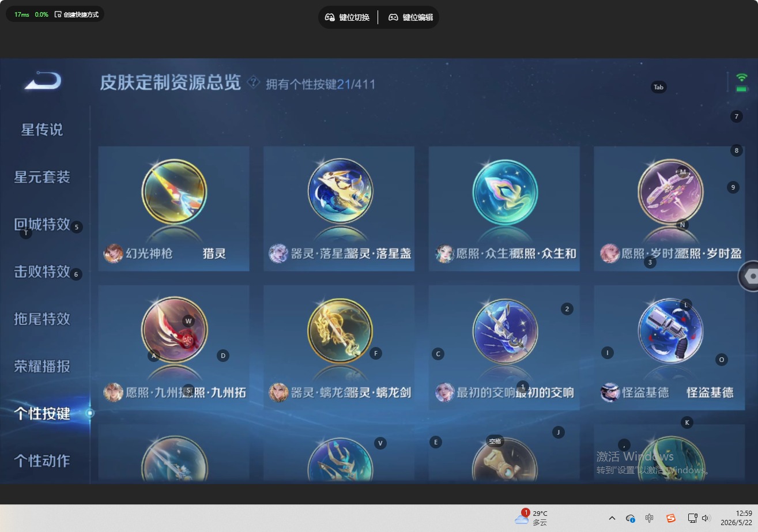Click the Sogou input method tray icon
Image resolution: width=758 pixels, height=532 pixels.
[x=671, y=518]
